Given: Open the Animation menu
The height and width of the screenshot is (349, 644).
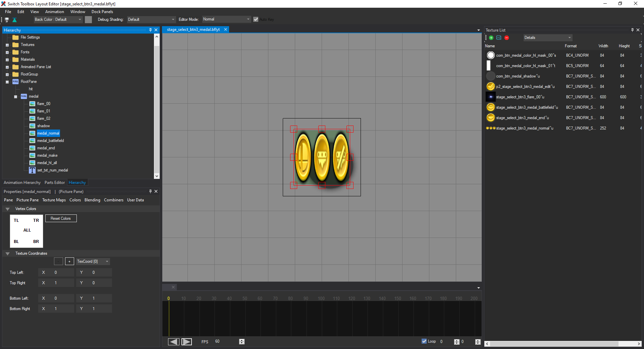Looking at the screenshot, I should coord(54,12).
